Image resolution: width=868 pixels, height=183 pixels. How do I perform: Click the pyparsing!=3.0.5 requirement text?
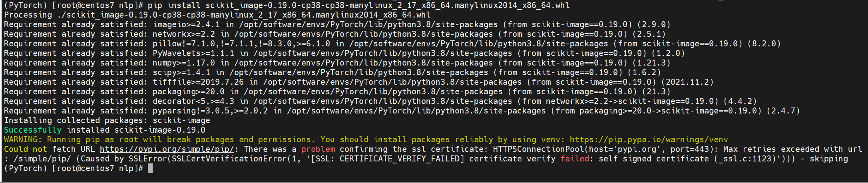(x=210, y=111)
